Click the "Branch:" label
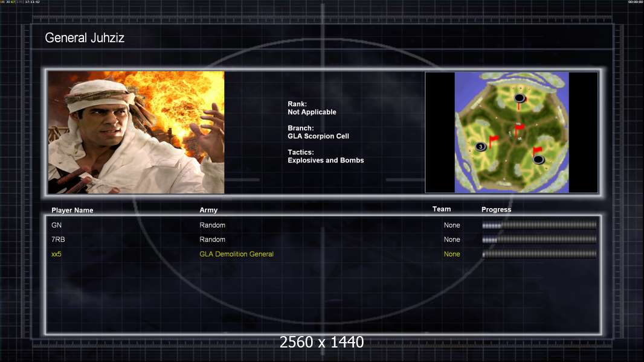This screenshot has height=362, width=644. pos(301,128)
